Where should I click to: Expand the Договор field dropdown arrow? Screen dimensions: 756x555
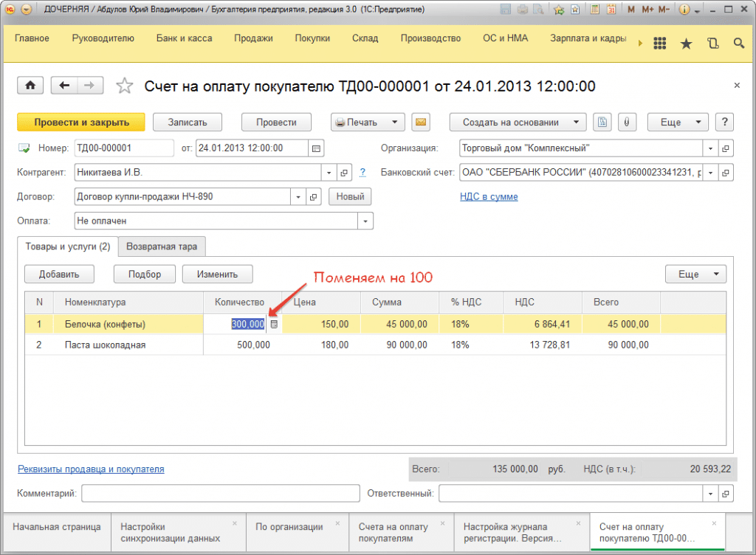(298, 197)
